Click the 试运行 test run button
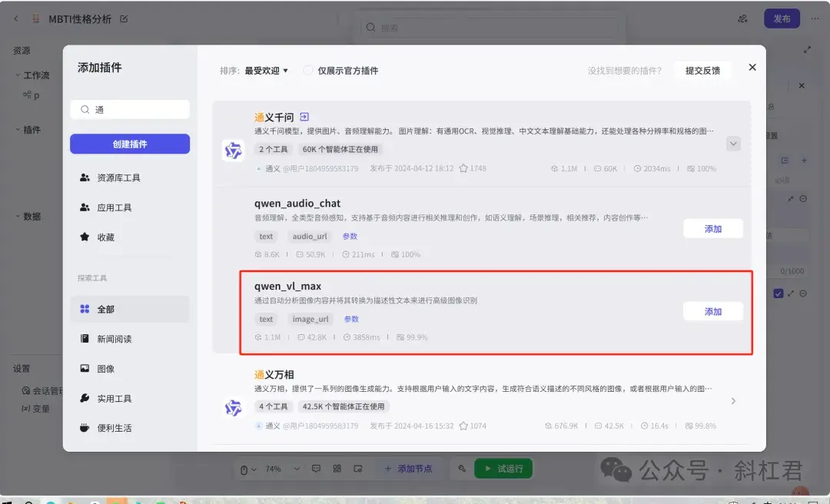 [x=503, y=469]
